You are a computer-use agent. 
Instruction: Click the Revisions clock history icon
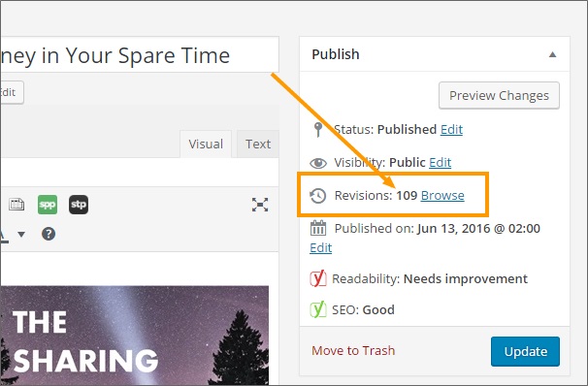(x=318, y=196)
